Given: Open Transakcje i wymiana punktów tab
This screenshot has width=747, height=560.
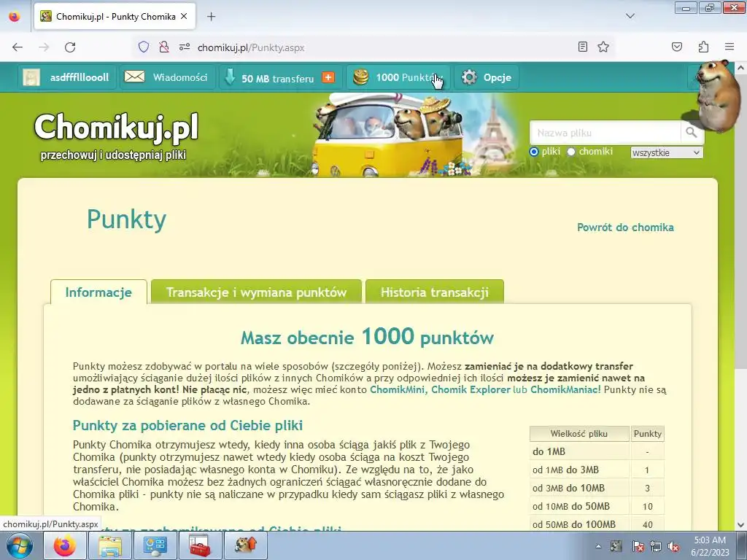Looking at the screenshot, I should click(x=256, y=292).
